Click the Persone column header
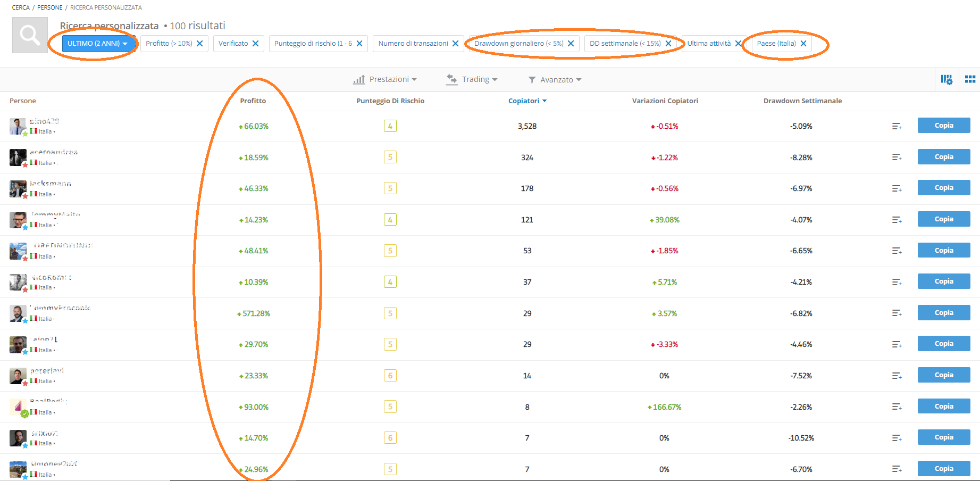 (23, 101)
